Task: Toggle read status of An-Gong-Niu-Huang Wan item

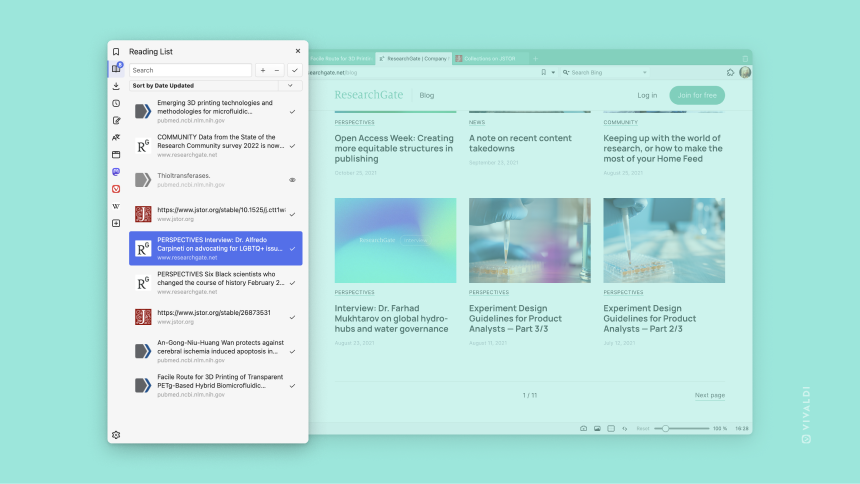Action: click(292, 352)
